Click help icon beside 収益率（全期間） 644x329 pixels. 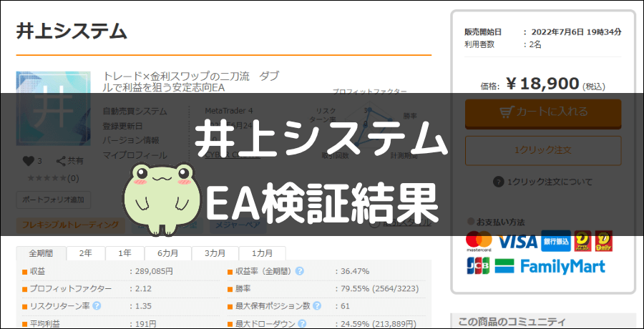point(300,271)
